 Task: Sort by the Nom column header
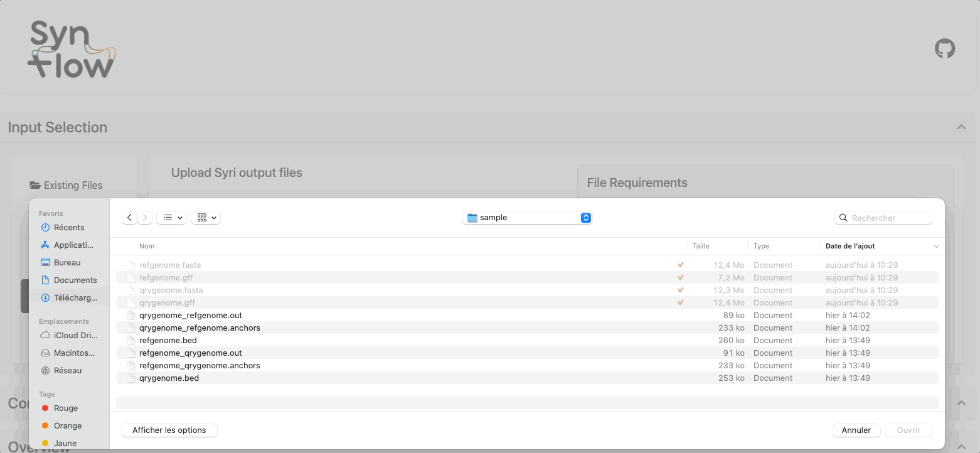point(147,246)
